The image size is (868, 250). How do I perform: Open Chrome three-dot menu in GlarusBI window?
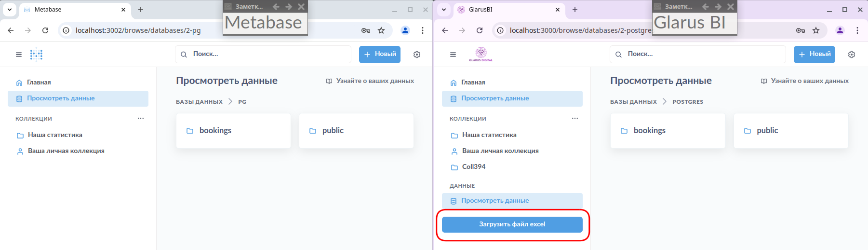[x=857, y=30]
